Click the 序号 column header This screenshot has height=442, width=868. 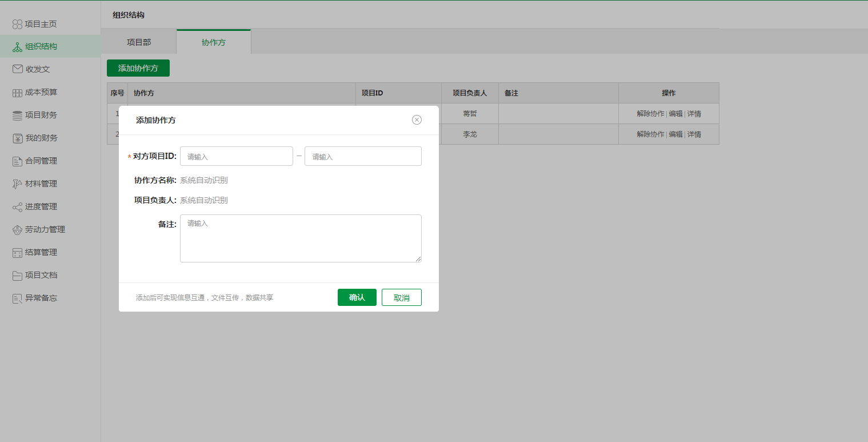tap(117, 93)
